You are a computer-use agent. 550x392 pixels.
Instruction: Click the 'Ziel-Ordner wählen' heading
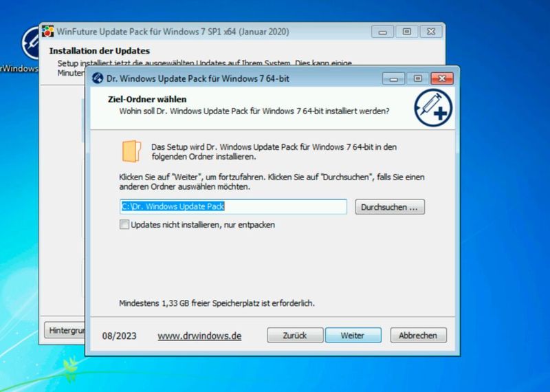tap(147, 99)
